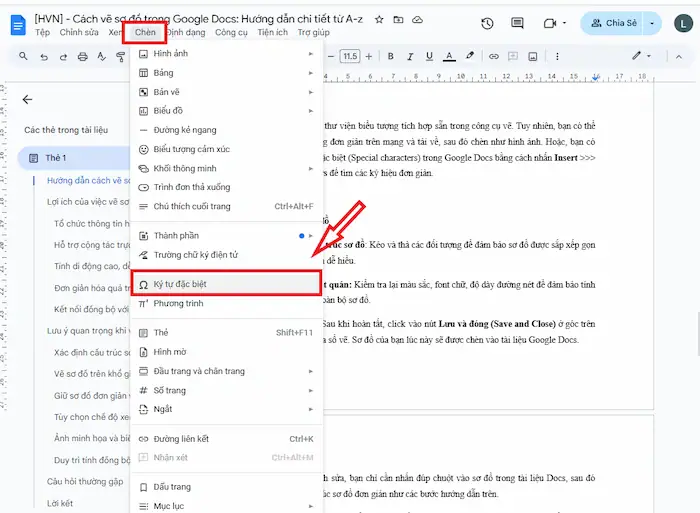The height and width of the screenshot is (513, 700).
Task: Click the Google Docs home icon
Action: (18, 25)
